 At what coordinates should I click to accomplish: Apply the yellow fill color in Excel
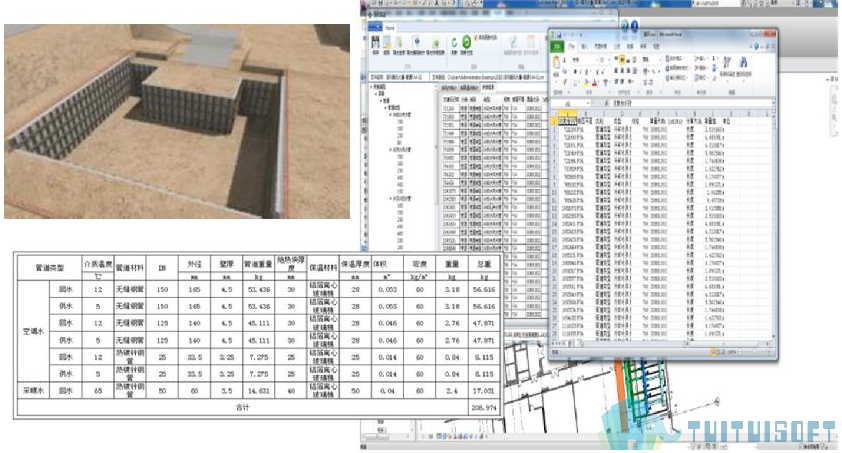click(x=586, y=83)
